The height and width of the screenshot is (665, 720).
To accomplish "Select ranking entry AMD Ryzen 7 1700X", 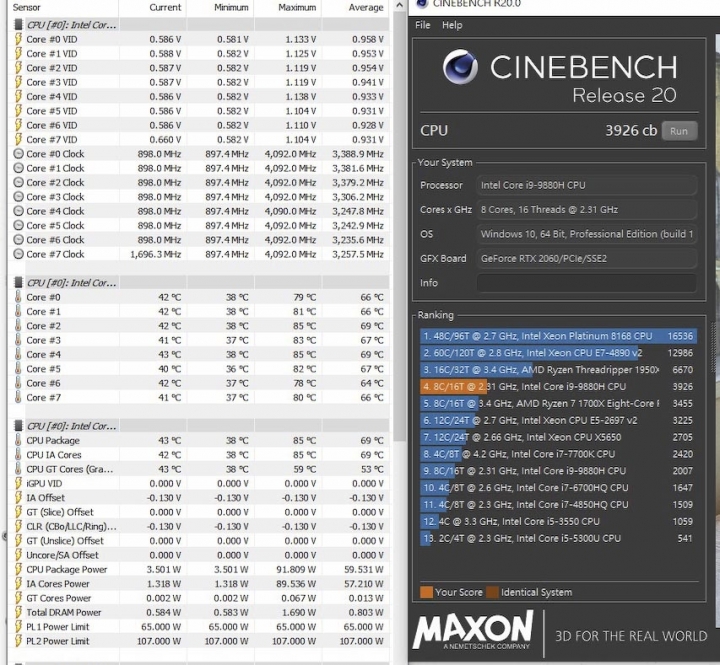I will coord(558,403).
